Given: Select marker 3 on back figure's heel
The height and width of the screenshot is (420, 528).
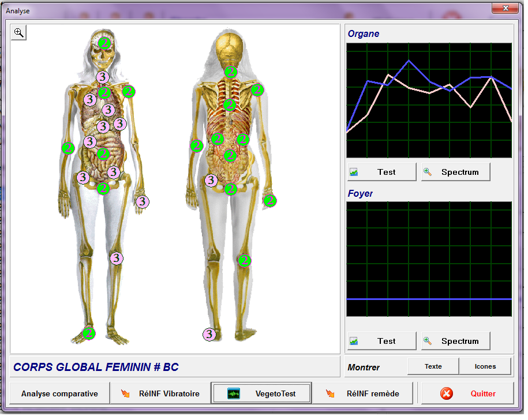Looking at the screenshot, I should pyautogui.click(x=209, y=335).
